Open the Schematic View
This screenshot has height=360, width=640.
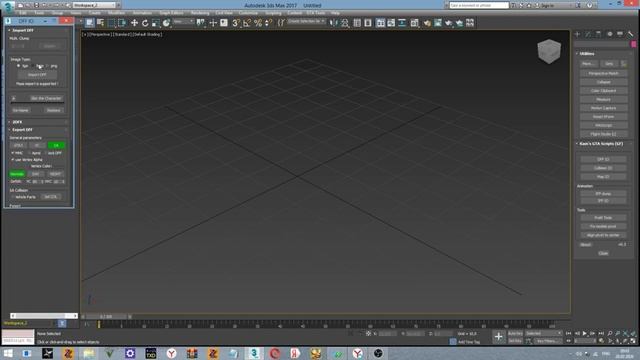coord(402,23)
